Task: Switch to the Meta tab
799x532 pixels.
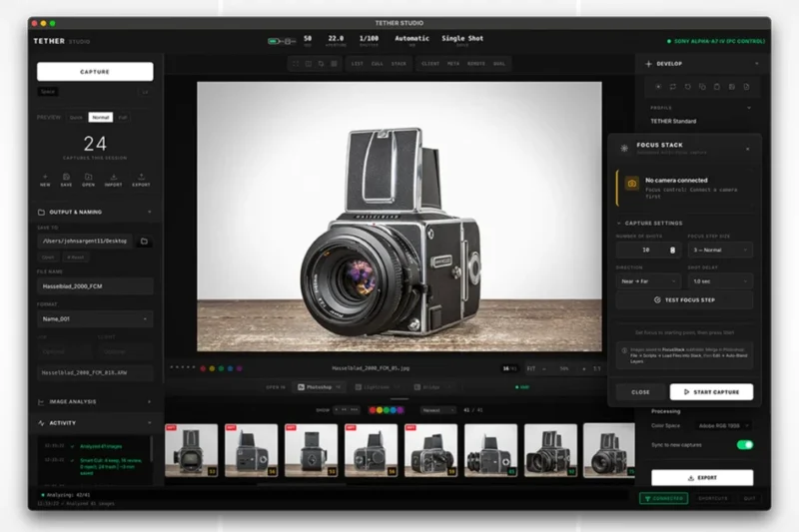Action: tap(453, 64)
